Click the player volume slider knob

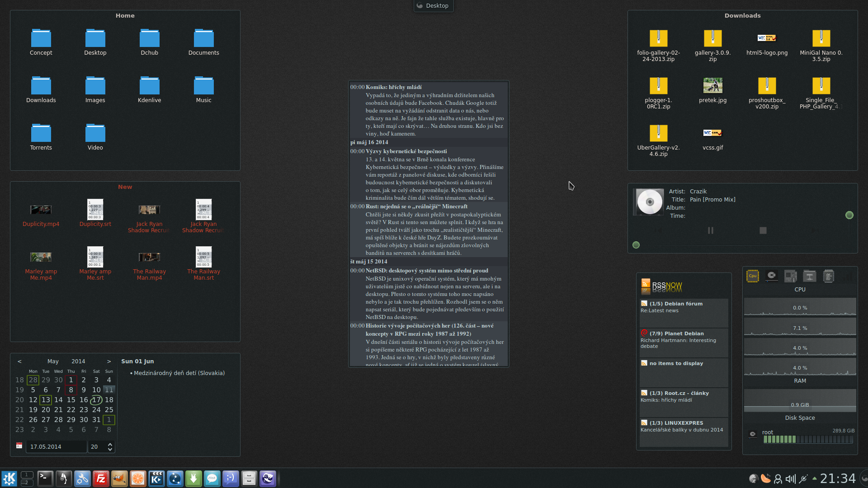[849, 215]
